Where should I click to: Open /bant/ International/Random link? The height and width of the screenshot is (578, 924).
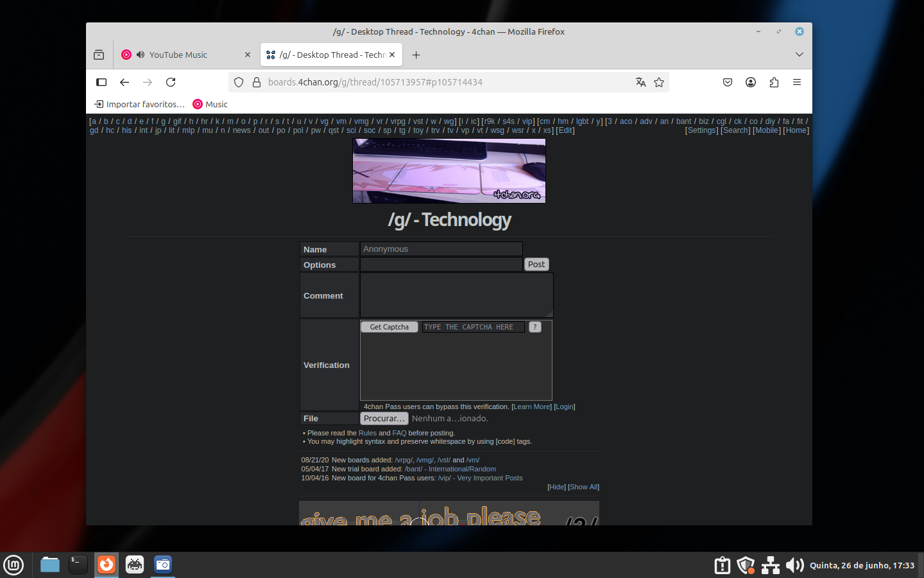[x=450, y=469]
